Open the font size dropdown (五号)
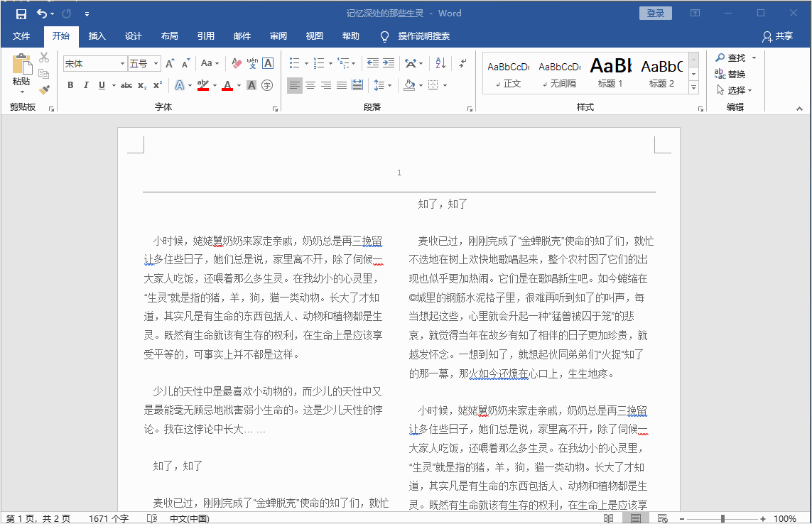The image size is (812, 524). click(x=156, y=64)
